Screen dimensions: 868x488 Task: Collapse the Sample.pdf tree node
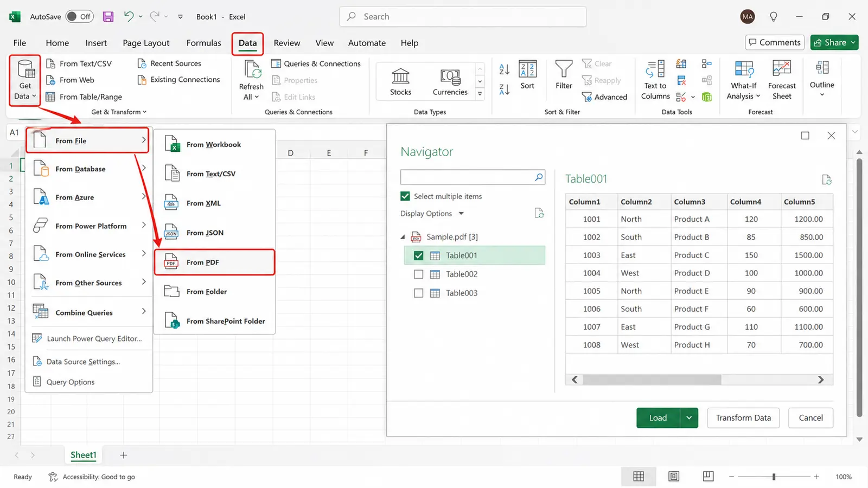[x=403, y=237]
